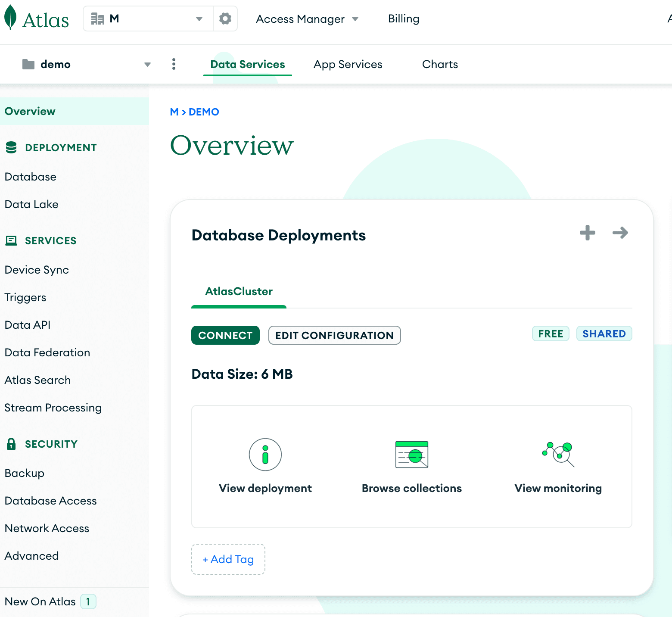Click the plus icon in Database Deployments
672x617 pixels.
tap(587, 233)
